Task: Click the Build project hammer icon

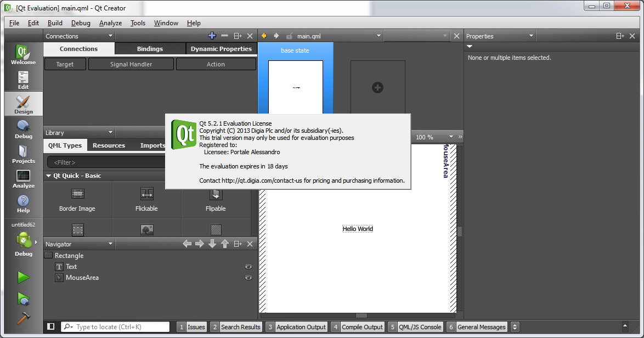Action: click(23, 318)
